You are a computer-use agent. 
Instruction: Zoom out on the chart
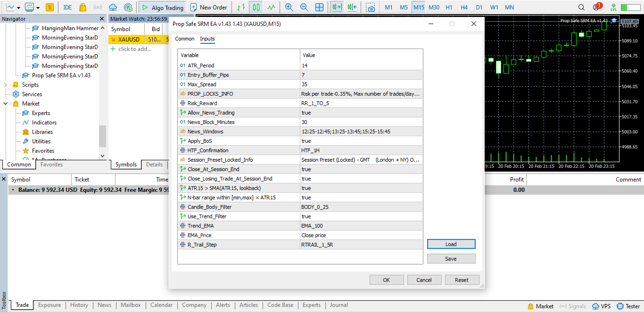304,8
